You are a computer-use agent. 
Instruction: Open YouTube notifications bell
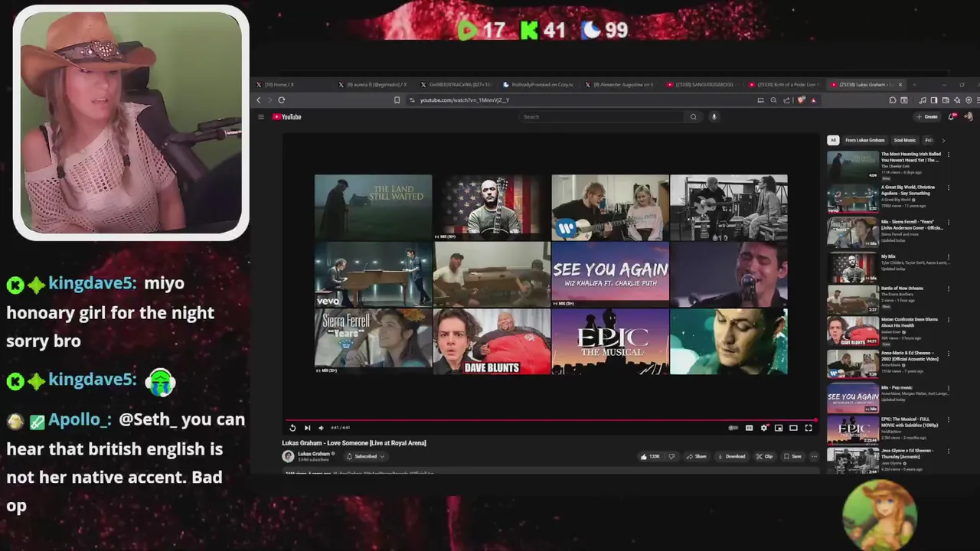(952, 116)
